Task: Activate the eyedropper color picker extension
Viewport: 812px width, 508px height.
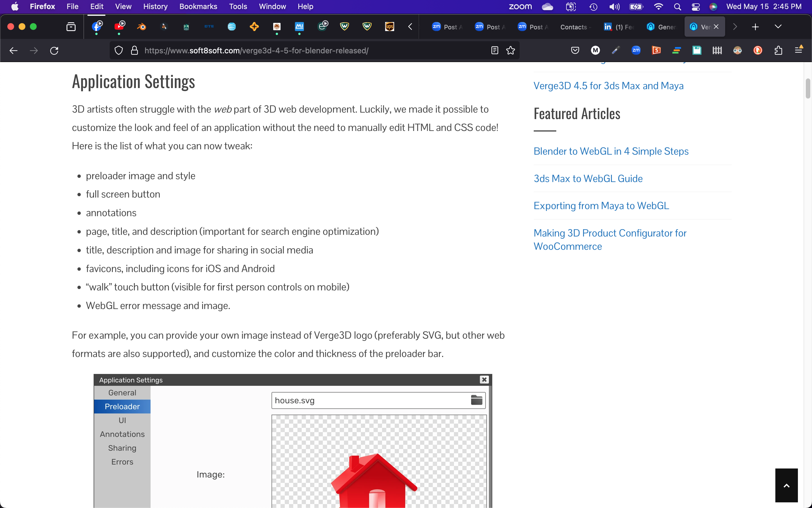Action: click(615, 51)
